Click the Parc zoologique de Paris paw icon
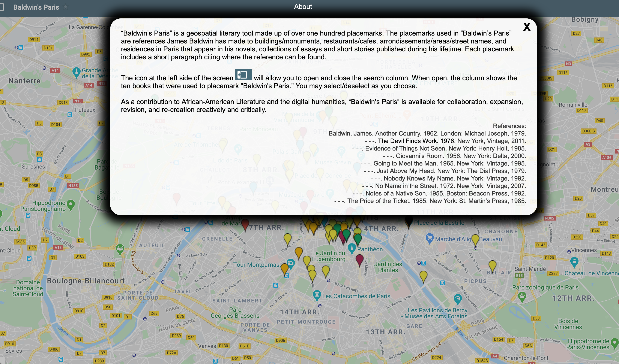Image resolution: width=619 pixels, height=364 pixels. click(x=522, y=297)
